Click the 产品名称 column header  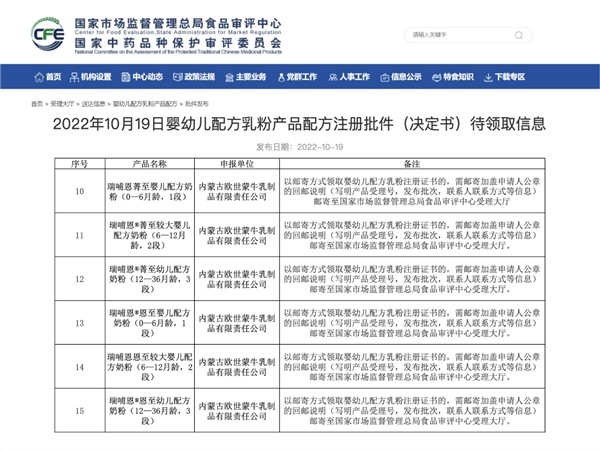[x=150, y=164]
